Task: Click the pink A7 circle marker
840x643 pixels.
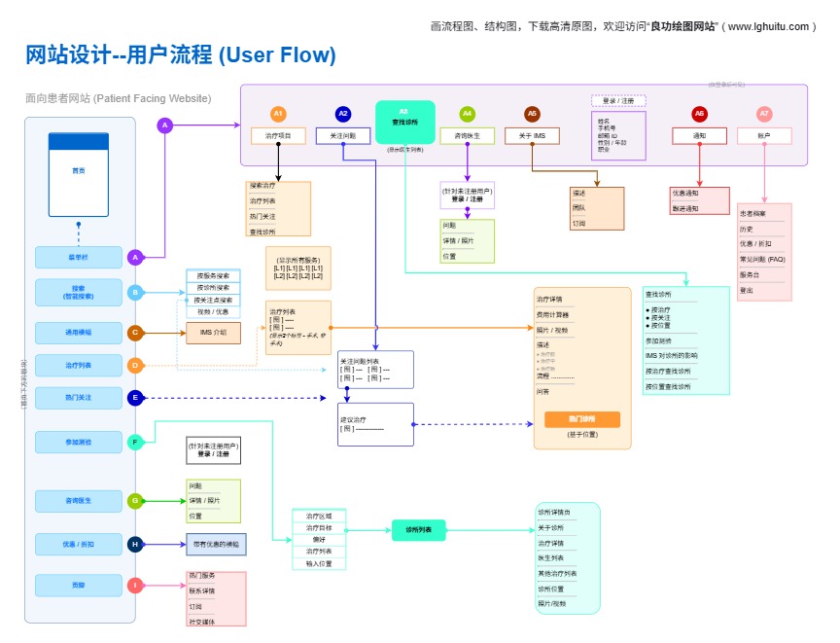Action: 764,114
